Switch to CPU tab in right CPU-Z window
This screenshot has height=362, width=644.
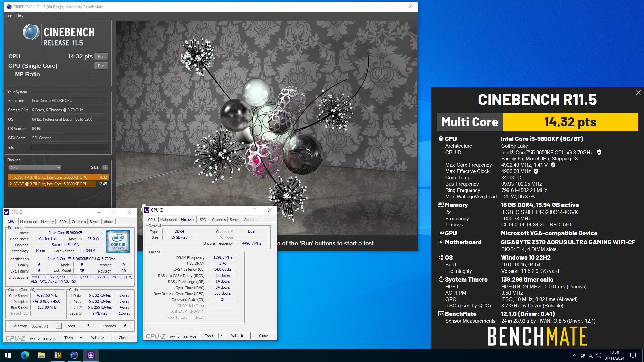point(152,220)
